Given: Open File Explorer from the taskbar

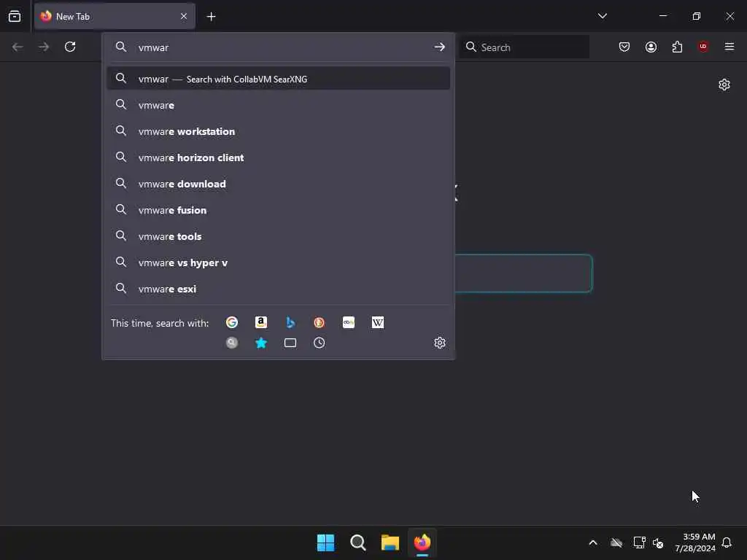Looking at the screenshot, I should click(390, 542).
